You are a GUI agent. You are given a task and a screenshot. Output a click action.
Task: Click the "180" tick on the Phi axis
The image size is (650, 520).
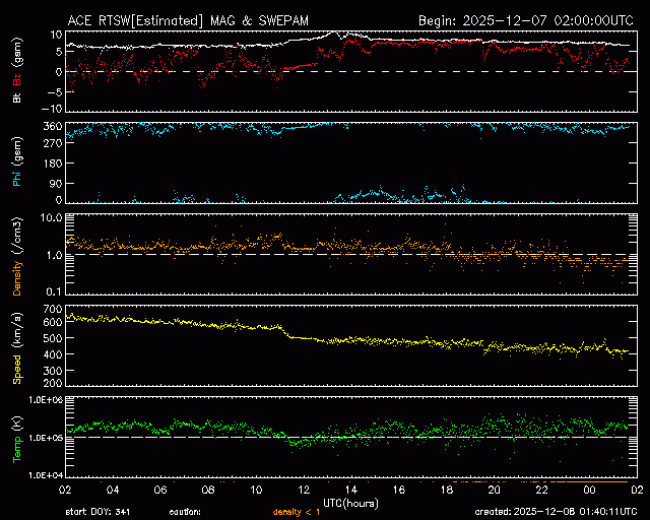coord(53,163)
